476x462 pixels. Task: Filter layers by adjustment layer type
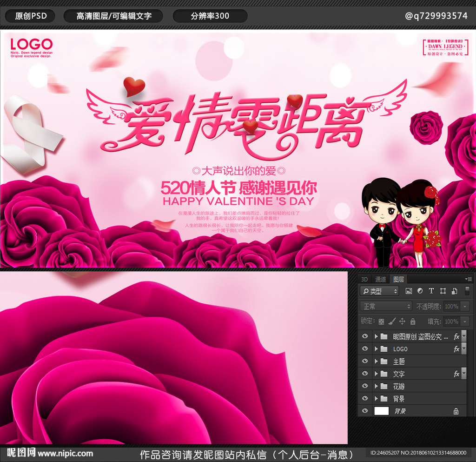click(420, 291)
